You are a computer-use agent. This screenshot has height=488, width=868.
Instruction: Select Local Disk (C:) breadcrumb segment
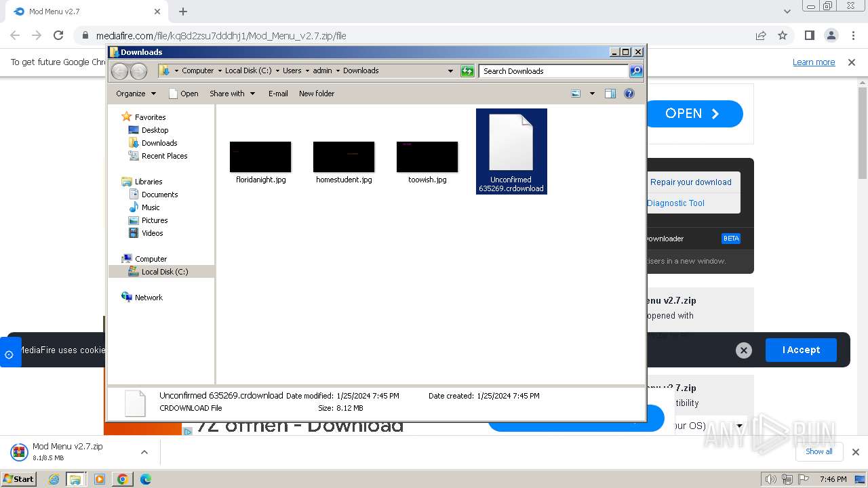[x=248, y=70]
